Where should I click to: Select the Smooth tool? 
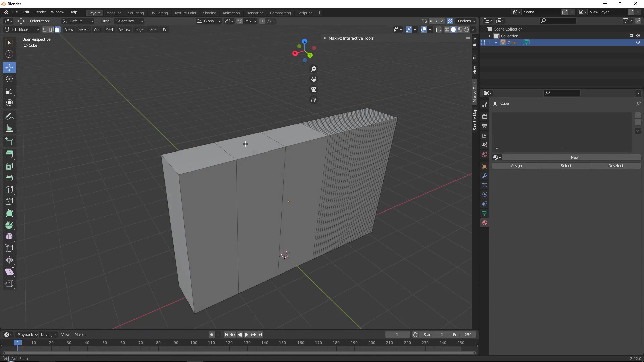click(9, 237)
